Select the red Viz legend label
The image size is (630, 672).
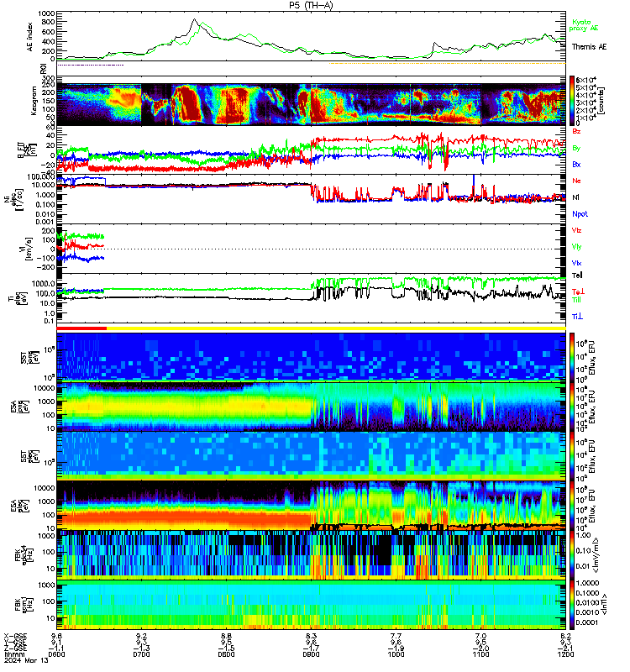[x=576, y=230]
